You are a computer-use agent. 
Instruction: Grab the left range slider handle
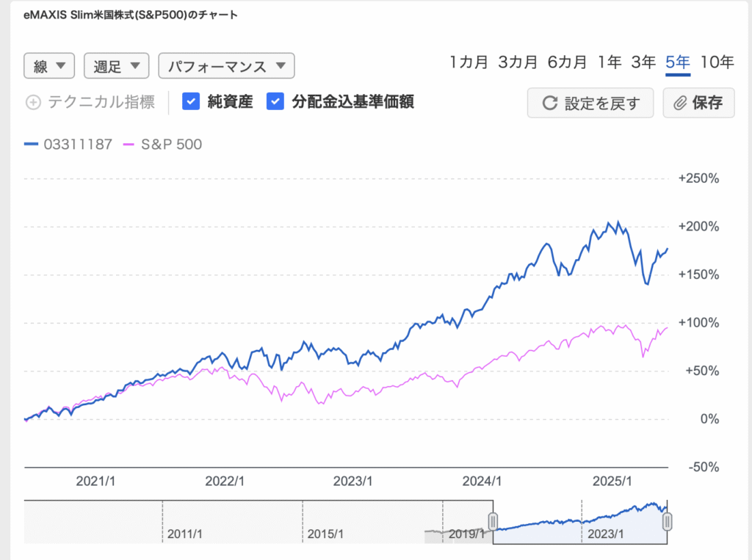[x=493, y=521]
